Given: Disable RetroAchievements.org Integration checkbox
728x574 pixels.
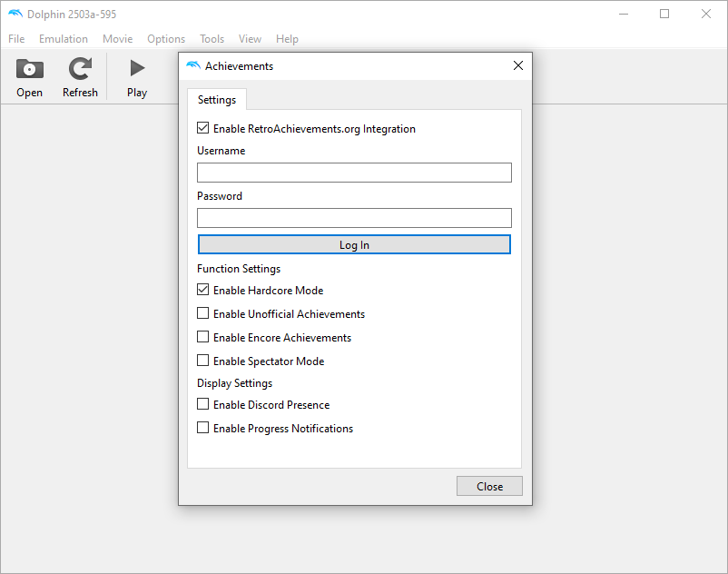Looking at the screenshot, I should 203,129.
